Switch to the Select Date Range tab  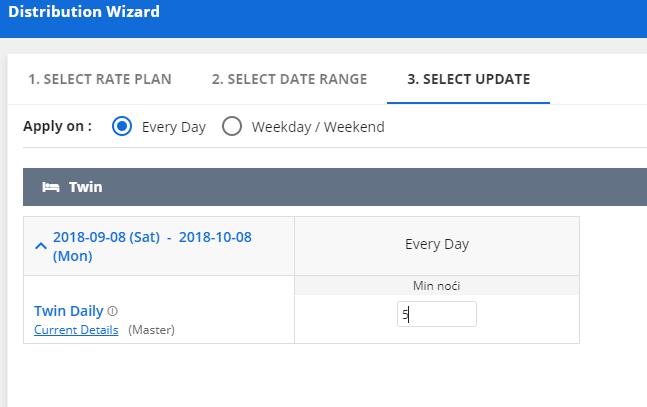pos(289,79)
